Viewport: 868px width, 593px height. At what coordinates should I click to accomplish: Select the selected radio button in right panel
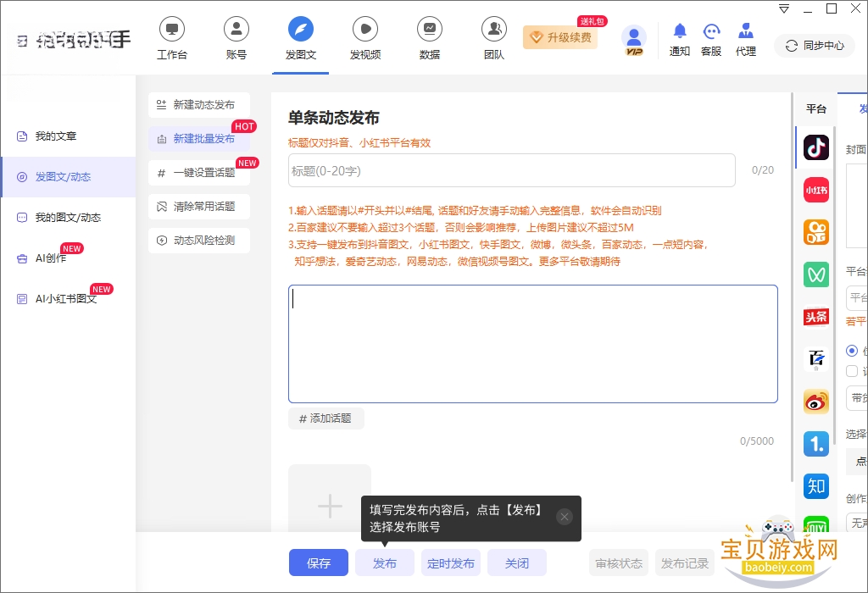[x=852, y=351]
